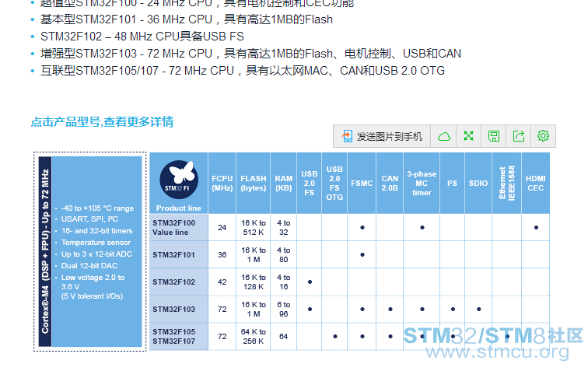Click the 4 to 80 RAM cell
Viewport: 588px width, 371px height.
[283, 254]
